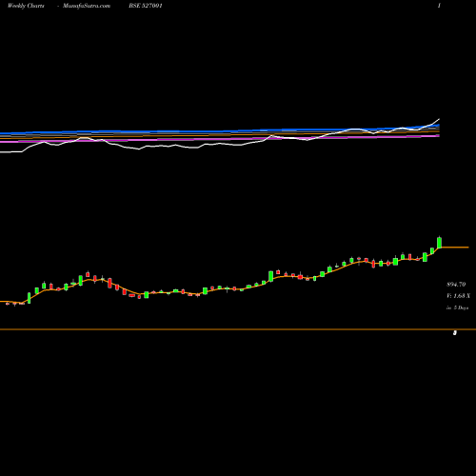This screenshot has width=476, height=476.
Task: Click the last tall green candlestick
Action: (x=440, y=243)
